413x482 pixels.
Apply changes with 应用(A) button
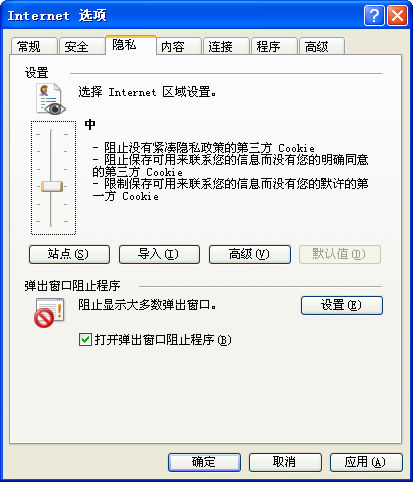click(x=366, y=462)
